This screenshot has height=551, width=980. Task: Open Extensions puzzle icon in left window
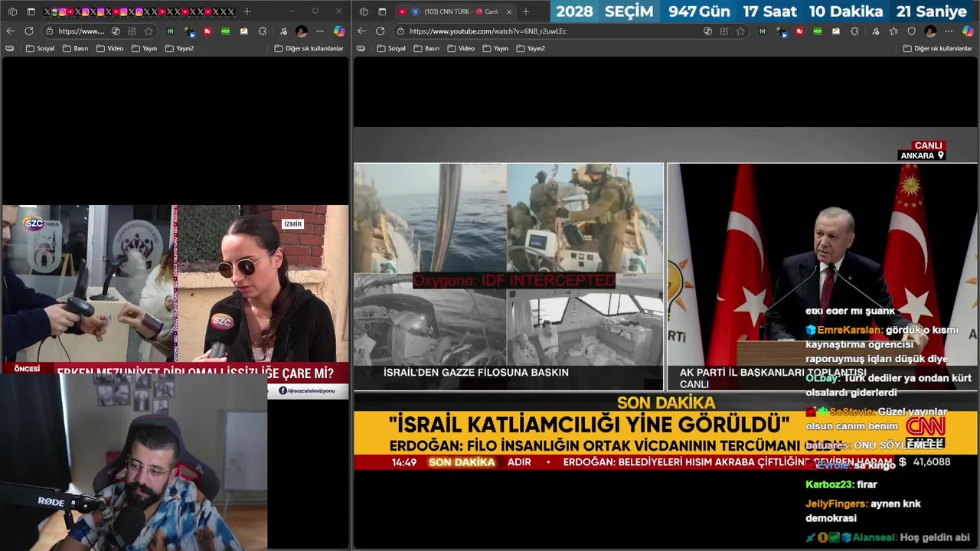263,31
